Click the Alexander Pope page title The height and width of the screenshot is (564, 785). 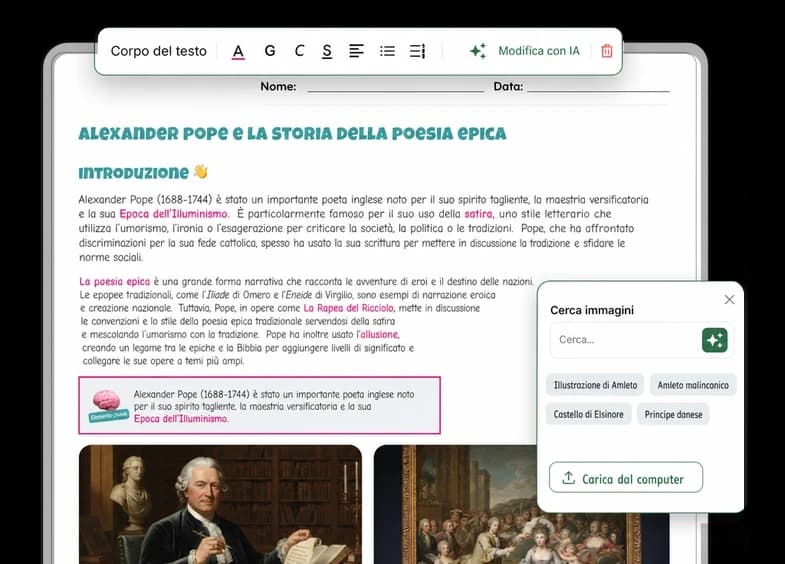(x=292, y=134)
